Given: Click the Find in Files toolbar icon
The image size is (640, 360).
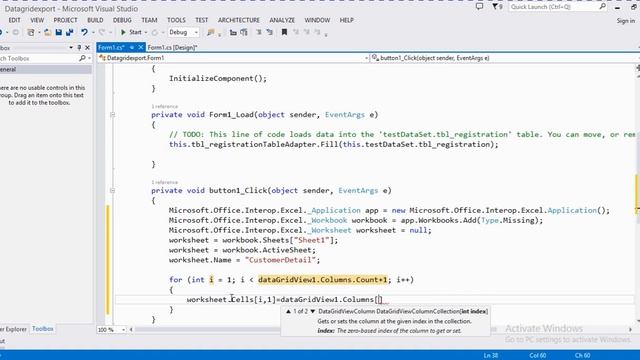Looking at the screenshot, I should [211, 32].
